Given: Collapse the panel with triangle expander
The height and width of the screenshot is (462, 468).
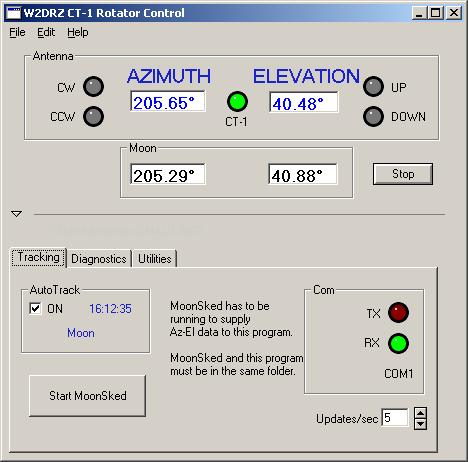Looking at the screenshot, I should [16, 214].
